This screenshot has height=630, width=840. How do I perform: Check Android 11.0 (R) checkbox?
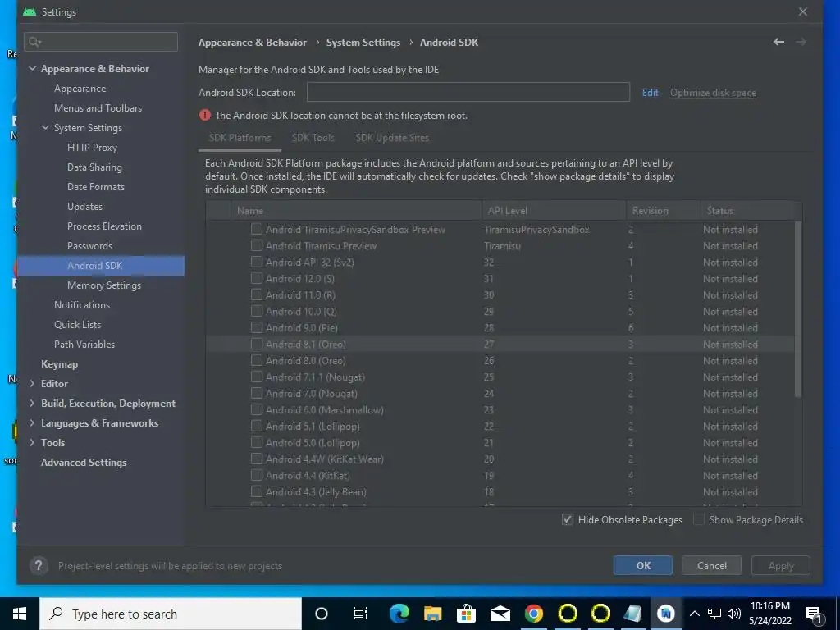[257, 294]
